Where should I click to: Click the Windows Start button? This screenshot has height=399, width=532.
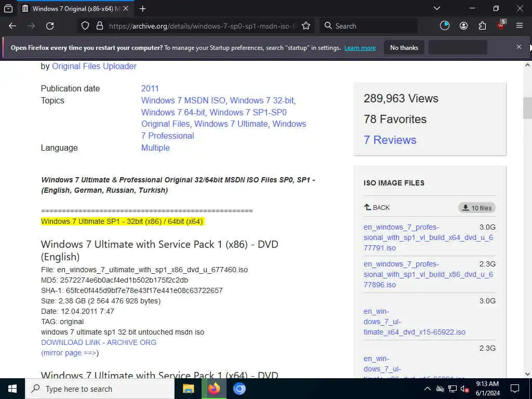coord(12,389)
